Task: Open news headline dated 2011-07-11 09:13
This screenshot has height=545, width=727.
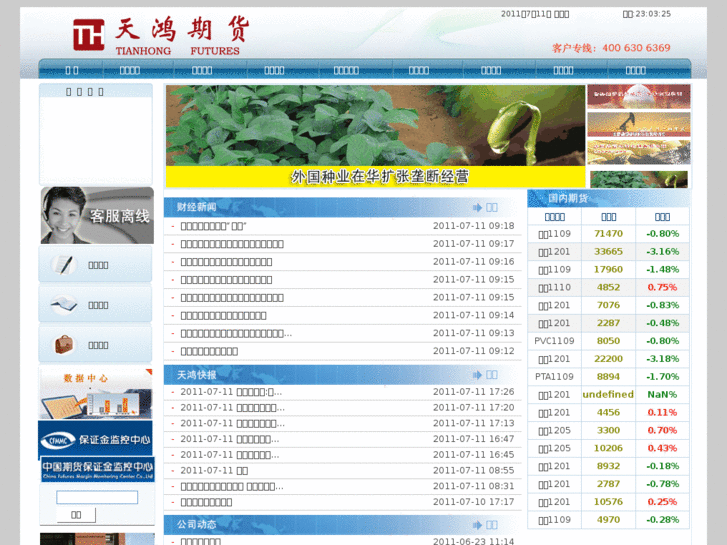Action: click(x=236, y=333)
